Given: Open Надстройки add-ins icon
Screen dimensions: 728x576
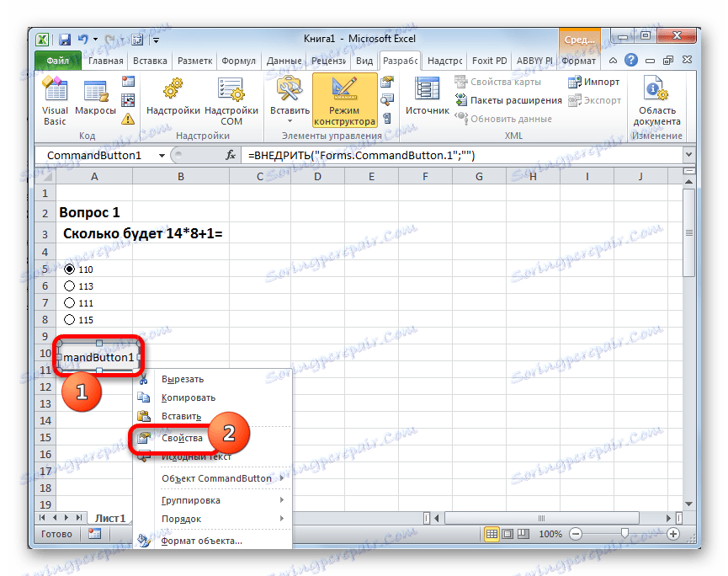Looking at the screenshot, I should coord(173,97).
